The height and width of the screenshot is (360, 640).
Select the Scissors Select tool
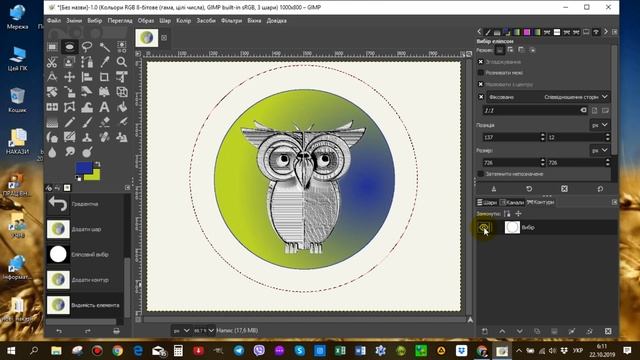[52, 62]
